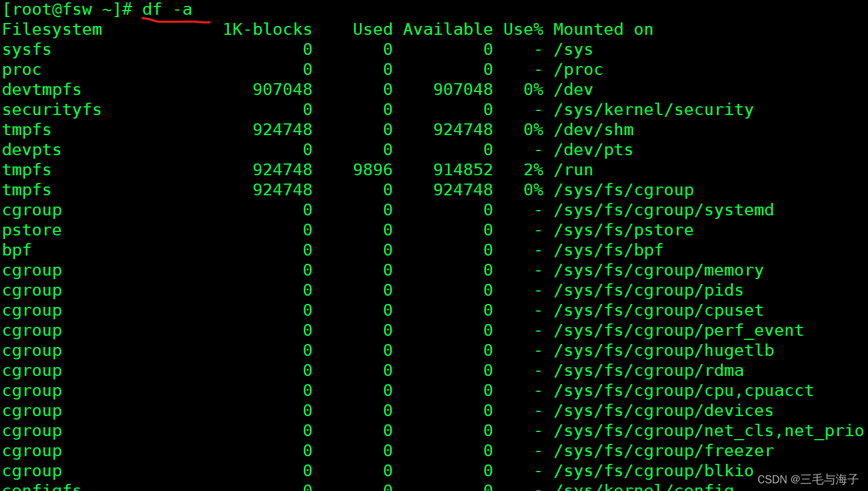Click the '/dev' mount point
Screen dimensions: 868x491
coord(573,90)
